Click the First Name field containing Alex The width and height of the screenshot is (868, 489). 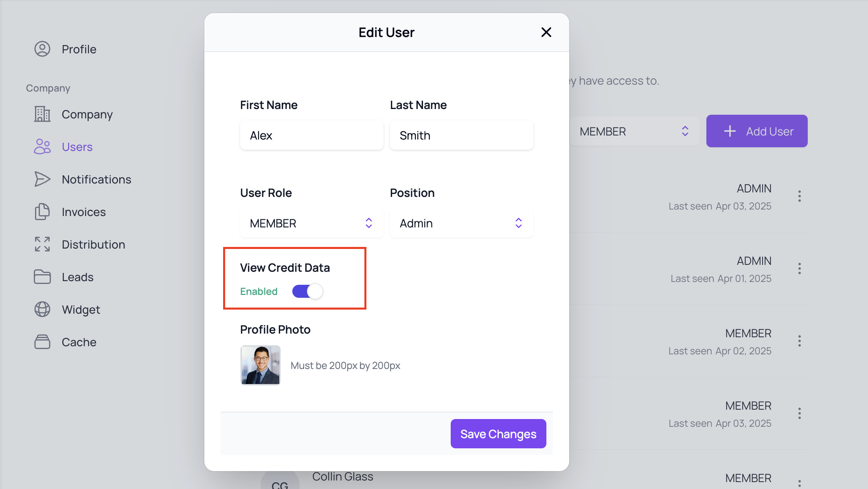[311, 135]
